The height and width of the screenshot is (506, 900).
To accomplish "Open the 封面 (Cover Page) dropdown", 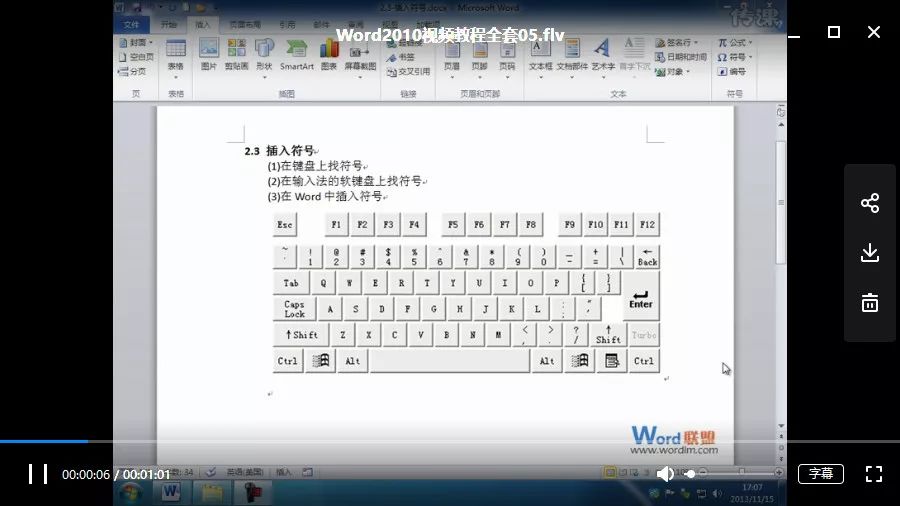I will (136, 42).
